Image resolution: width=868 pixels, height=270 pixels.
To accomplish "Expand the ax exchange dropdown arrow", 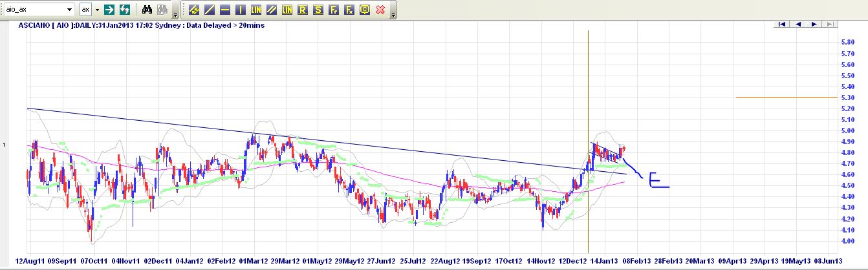I will coord(98,10).
